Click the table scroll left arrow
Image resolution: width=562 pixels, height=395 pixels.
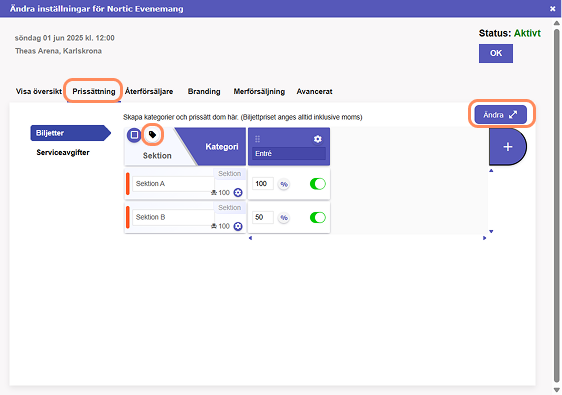click(250, 238)
